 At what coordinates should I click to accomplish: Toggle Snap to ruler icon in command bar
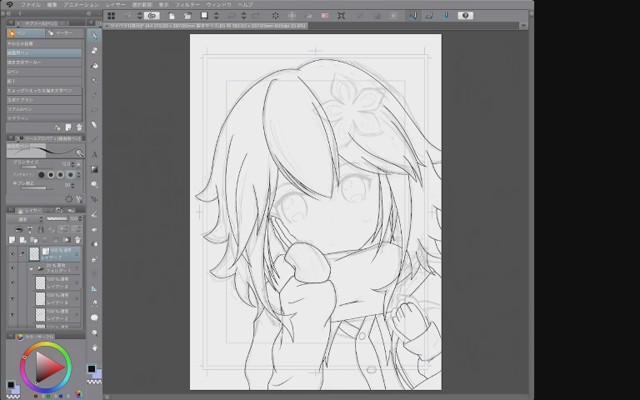[413, 16]
